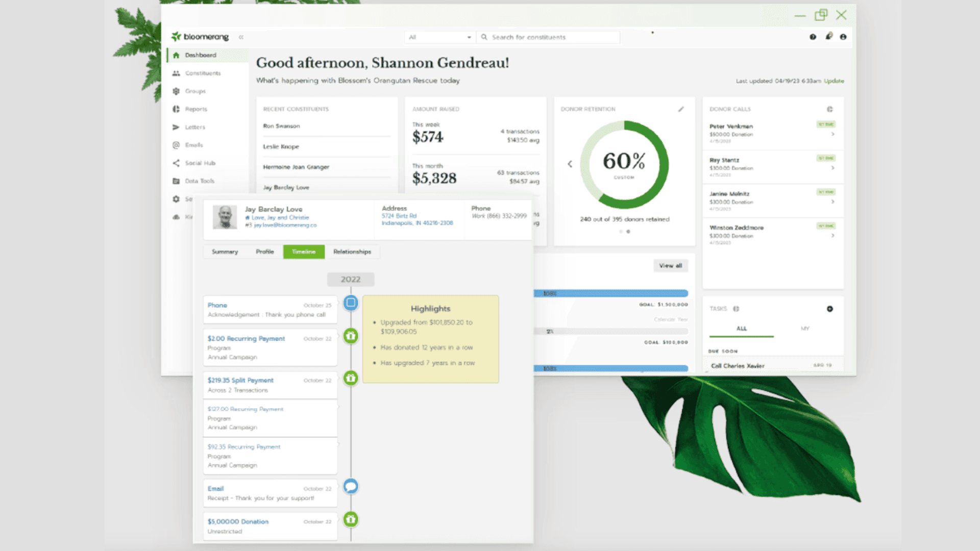Click the $5,000.00 Donation gift marker

(x=351, y=519)
